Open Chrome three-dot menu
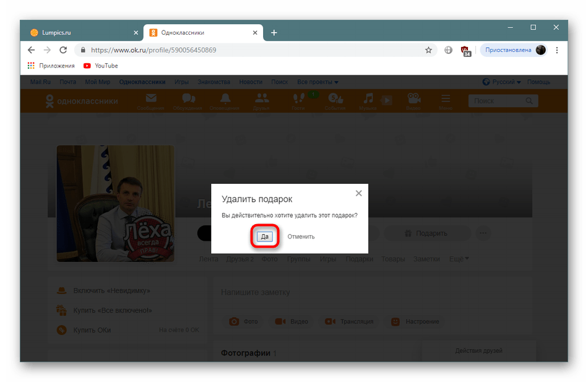Viewport: 588px width, 382px height. click(557, 50)
